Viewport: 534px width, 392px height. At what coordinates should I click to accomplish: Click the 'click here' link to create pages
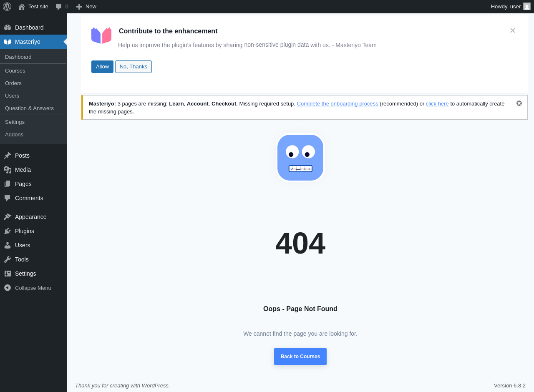tap(437, 104)
